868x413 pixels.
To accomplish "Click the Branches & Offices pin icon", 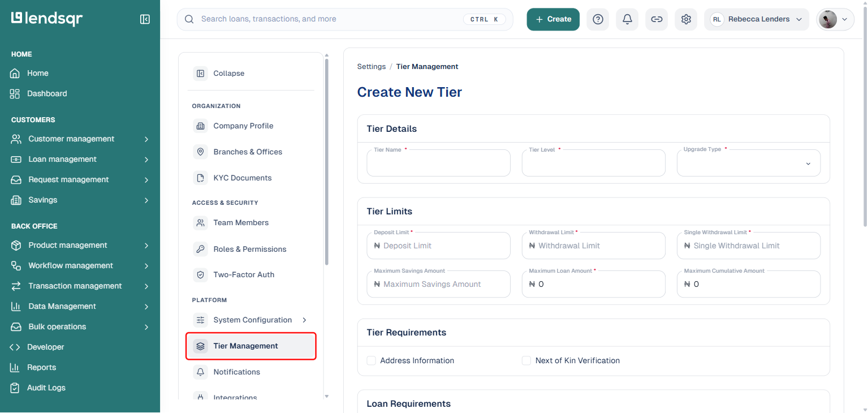I will 200,152.
